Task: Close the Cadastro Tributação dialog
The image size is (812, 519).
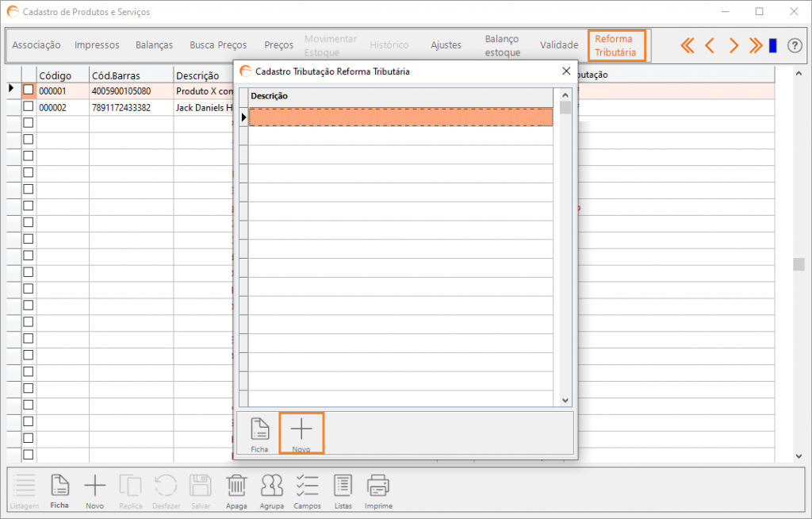Action: point(566,71)
